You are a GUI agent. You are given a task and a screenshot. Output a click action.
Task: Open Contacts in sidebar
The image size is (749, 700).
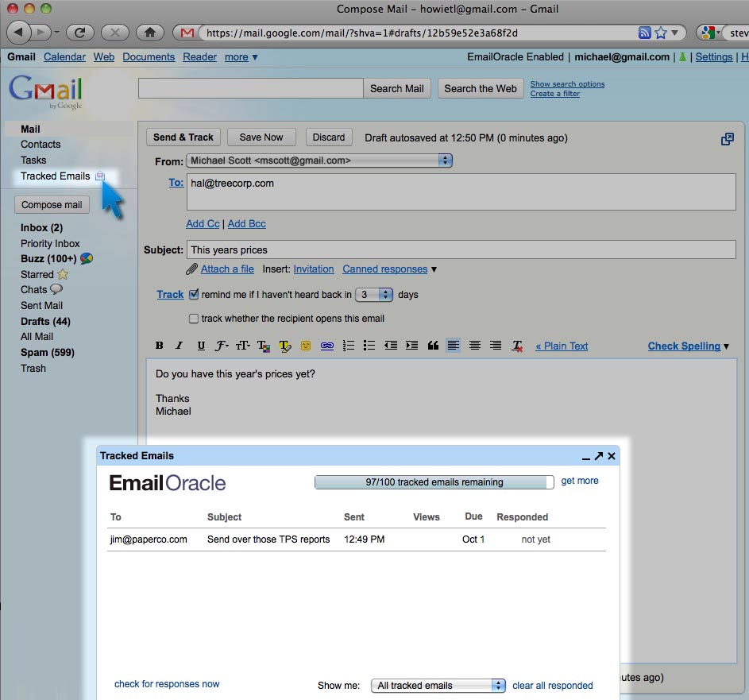tap(41, 145)
